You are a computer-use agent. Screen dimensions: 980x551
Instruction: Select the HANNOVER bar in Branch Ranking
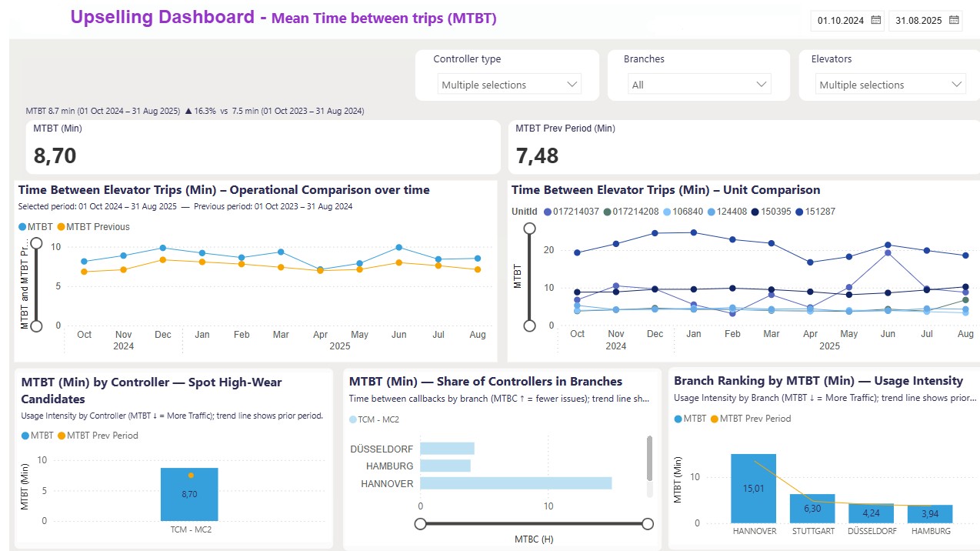click(753, 489)
